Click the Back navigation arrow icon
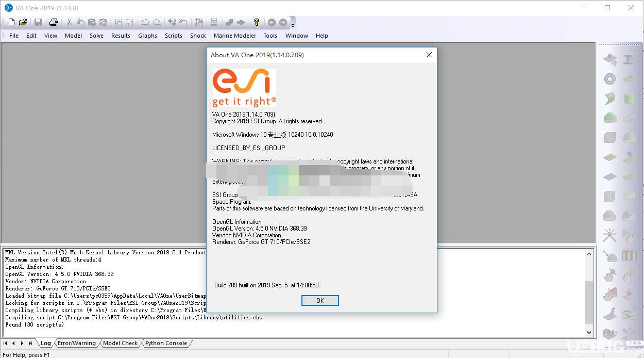 tap(272, 22)
